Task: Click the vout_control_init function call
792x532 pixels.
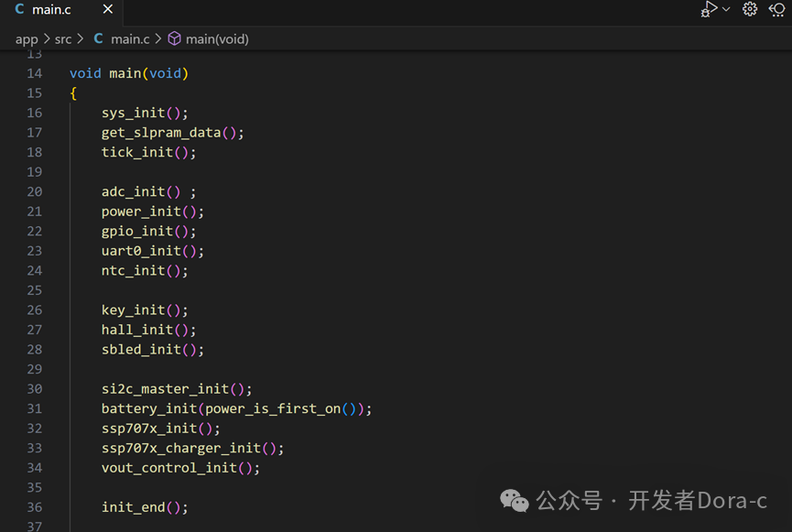Action: (x=169, y=468)
